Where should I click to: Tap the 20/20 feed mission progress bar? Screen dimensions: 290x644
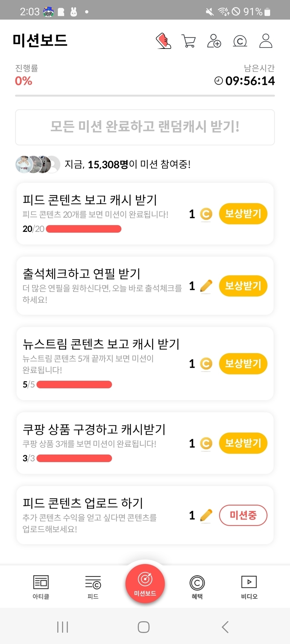[x=84, y=229]
